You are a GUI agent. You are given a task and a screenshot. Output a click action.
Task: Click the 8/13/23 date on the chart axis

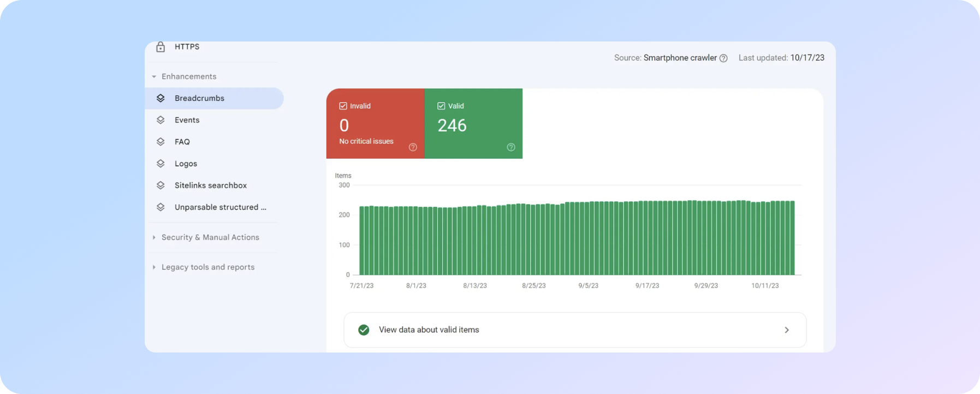tap(475, 286)
